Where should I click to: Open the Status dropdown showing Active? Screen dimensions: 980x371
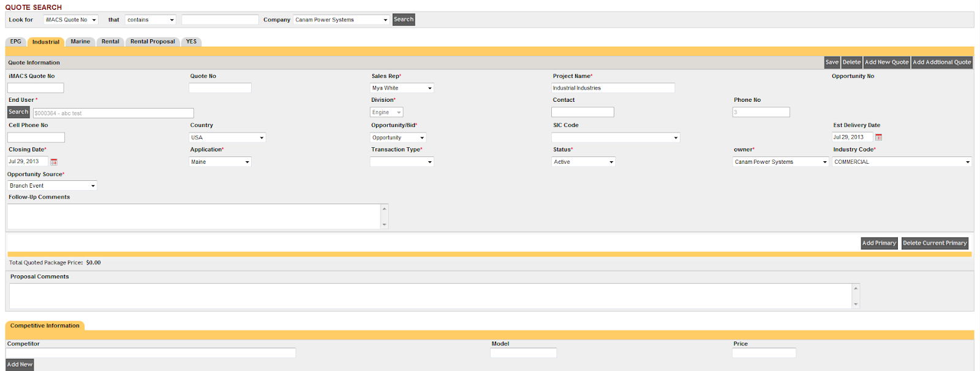[583, 162]
